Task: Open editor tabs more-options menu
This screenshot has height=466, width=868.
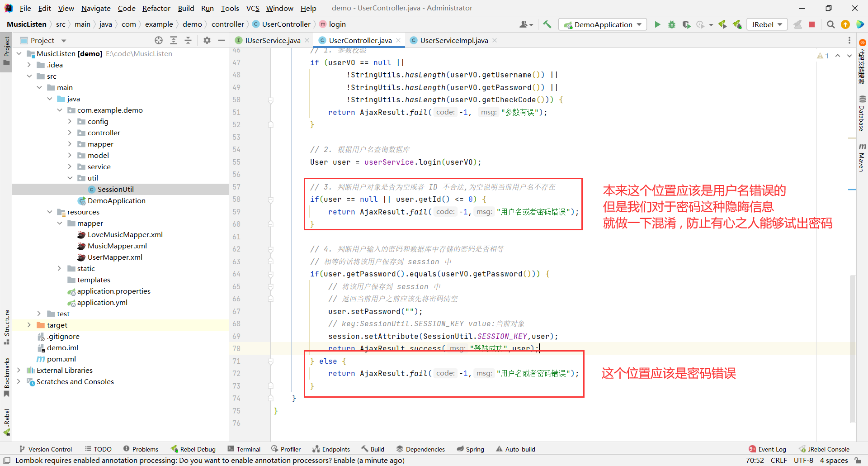Action: pyautogui.click(x=849, y=40)
